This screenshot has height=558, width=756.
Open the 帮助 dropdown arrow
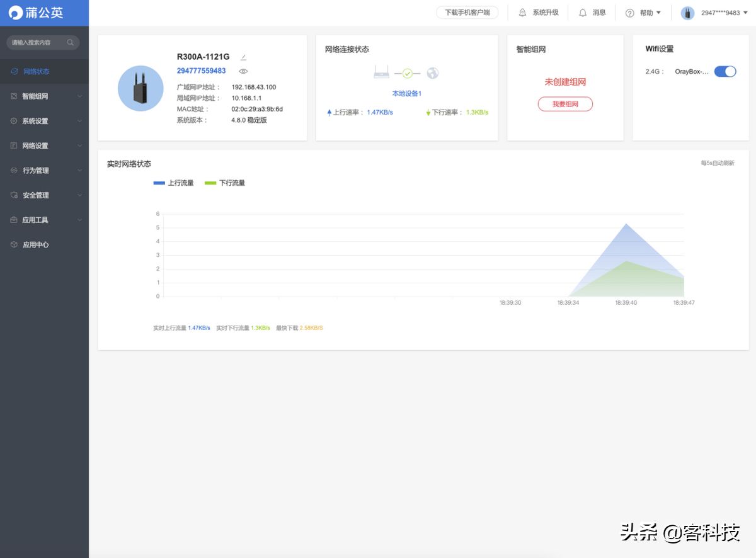658,13
